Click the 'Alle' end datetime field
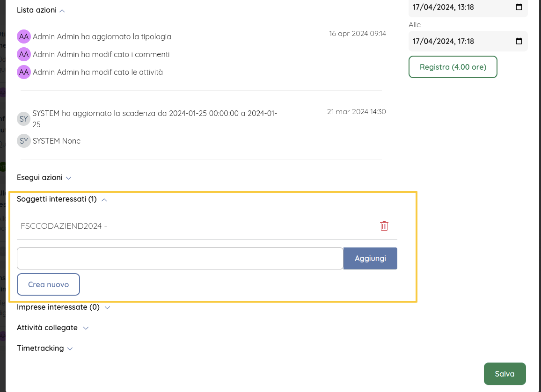 click(461, 41)
